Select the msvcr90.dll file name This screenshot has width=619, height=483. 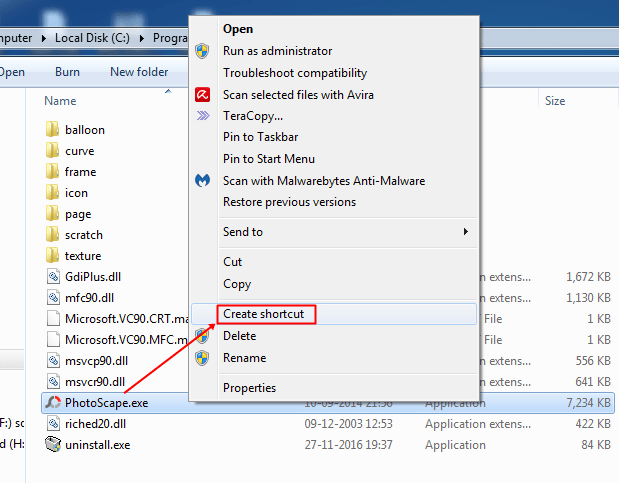click(95, 382)
